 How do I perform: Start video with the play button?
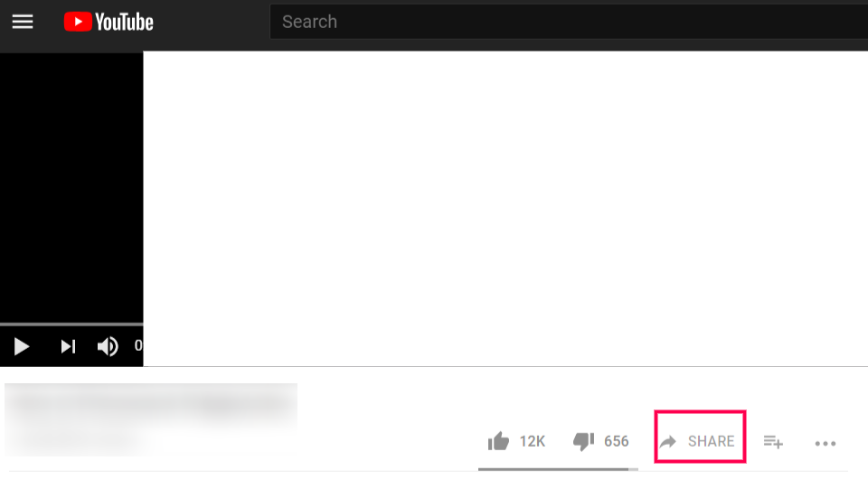[x=22, y=346]
